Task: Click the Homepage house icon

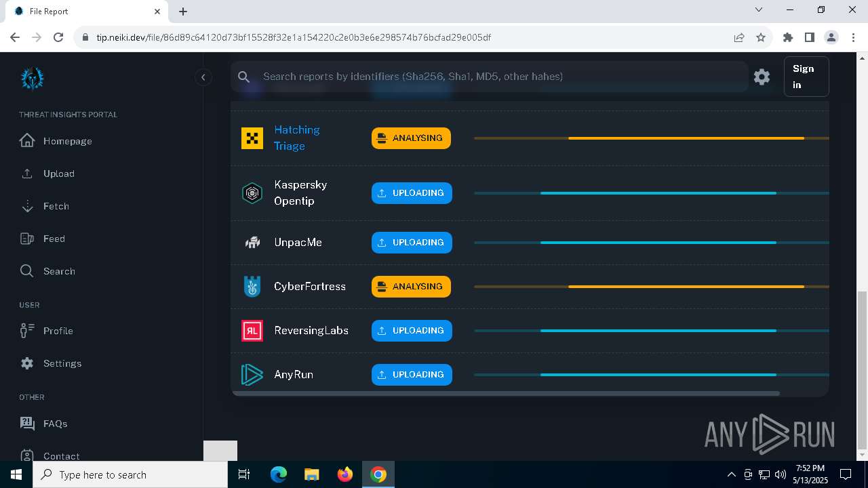Action: pos(27,140)
